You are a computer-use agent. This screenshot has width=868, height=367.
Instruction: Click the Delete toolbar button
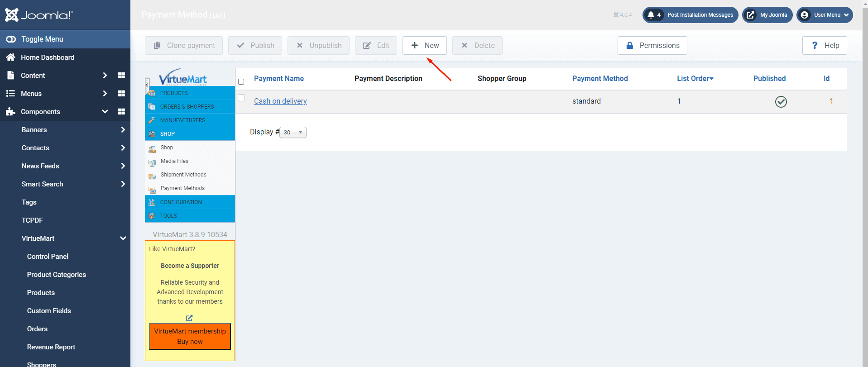tap(477, 46)
